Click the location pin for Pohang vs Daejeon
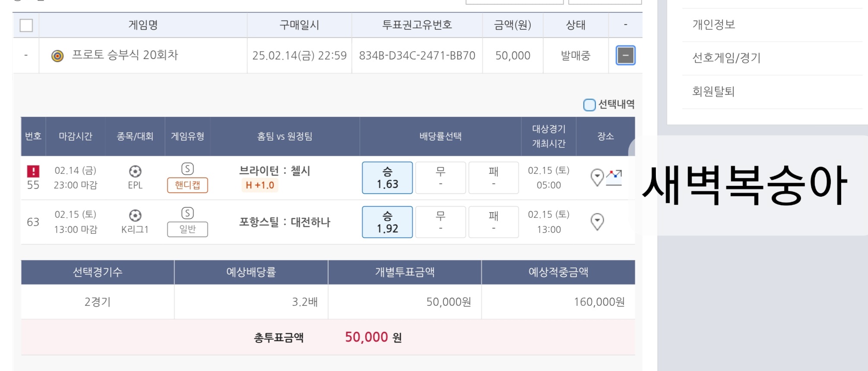868x371 pixels. tap(597, 221)
